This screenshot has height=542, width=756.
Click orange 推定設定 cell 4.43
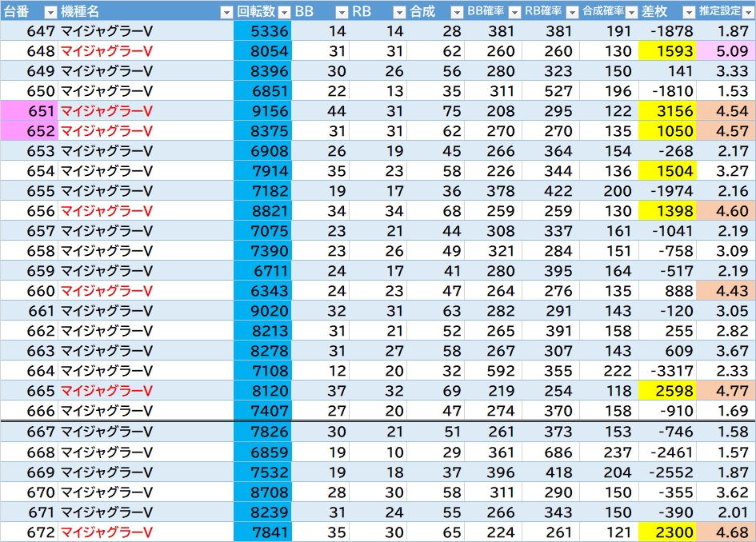click(x=726, y=290)
